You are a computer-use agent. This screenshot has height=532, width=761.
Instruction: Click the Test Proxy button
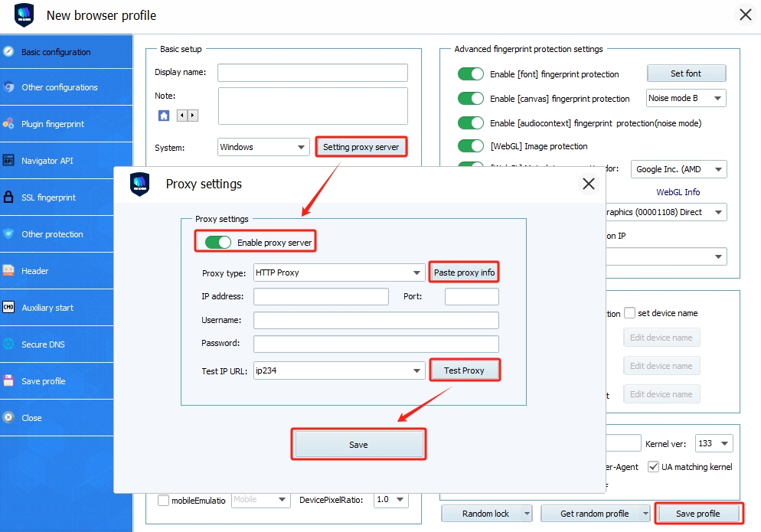click(x=465, y=370)
